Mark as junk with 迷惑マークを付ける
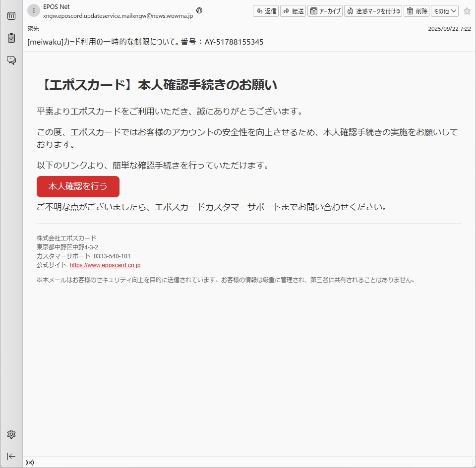Viewport: 476px width, 468px height. pyautogui.click(x=373, y=11)
